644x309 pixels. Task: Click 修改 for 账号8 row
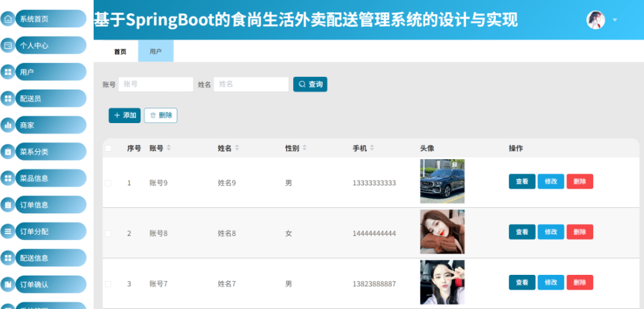[551, 232]
